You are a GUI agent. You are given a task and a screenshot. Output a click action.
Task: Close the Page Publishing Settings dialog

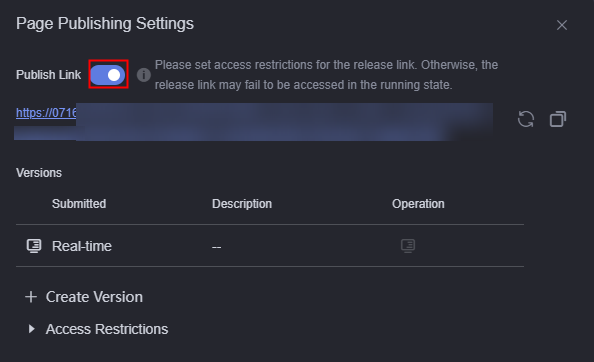click(562, 25)
